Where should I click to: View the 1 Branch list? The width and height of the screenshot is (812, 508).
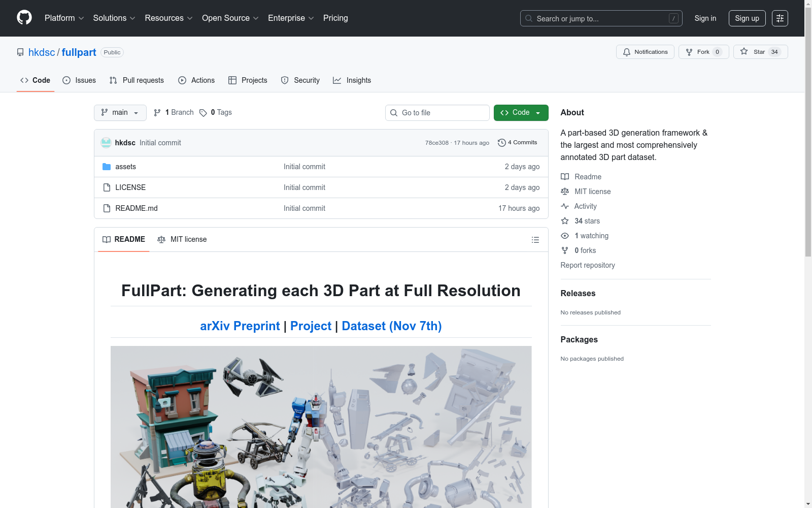point(174,113)
